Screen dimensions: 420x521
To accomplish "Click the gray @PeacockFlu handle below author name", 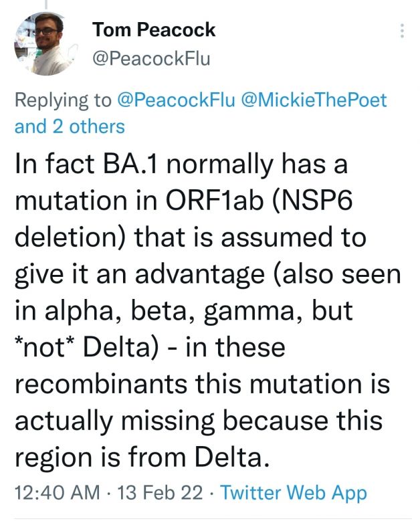I will tap(151, 59).
